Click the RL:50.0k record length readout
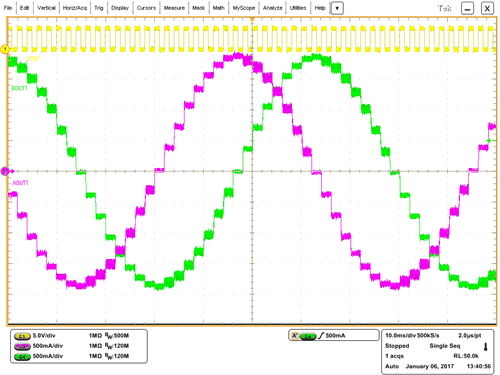 (x=466, y=356)
